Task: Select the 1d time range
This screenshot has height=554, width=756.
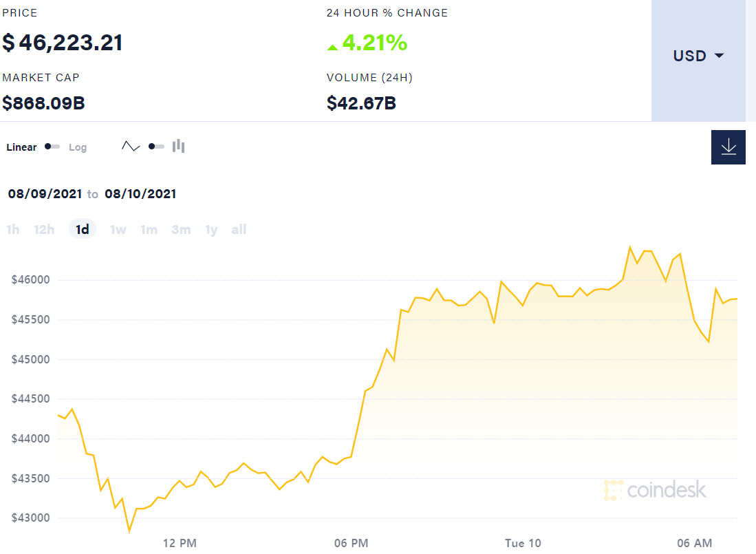Action: [83, 230]
